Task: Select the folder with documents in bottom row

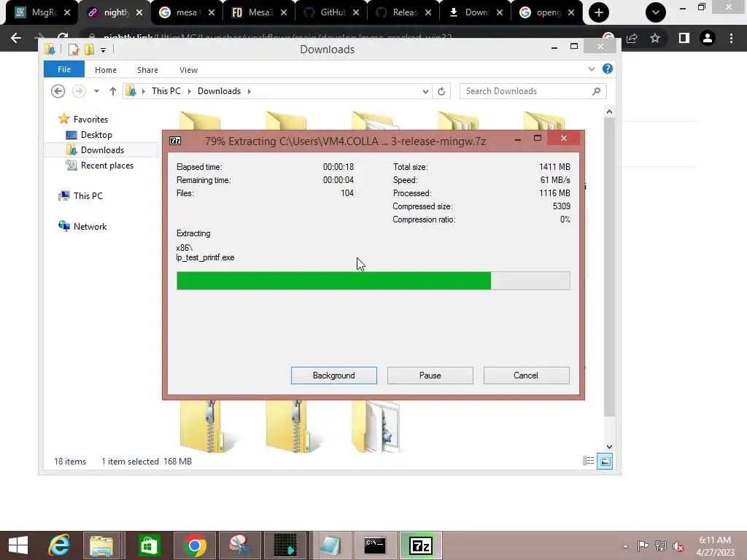Action: coord(376,426)
